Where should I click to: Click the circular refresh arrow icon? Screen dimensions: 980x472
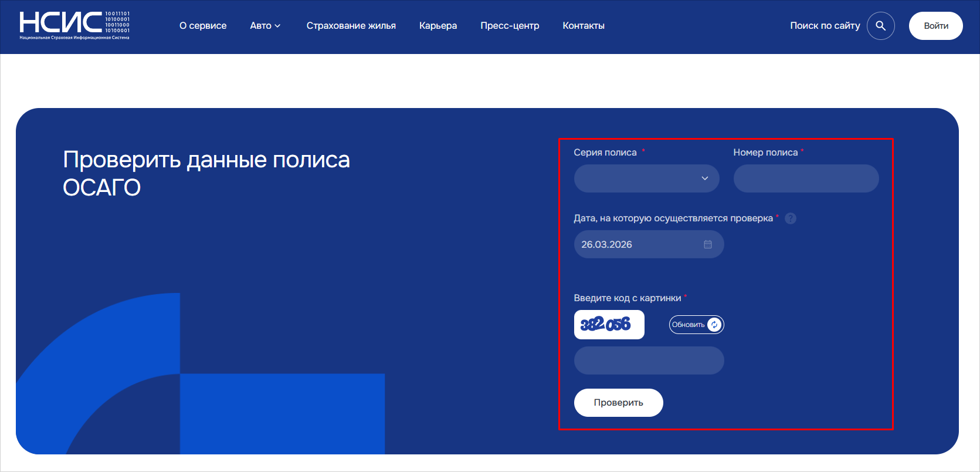pos(714,325)
